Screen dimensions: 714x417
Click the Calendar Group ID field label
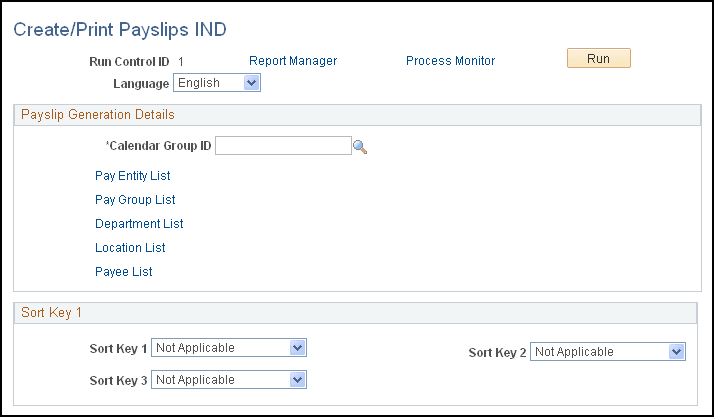coord(159,147)
